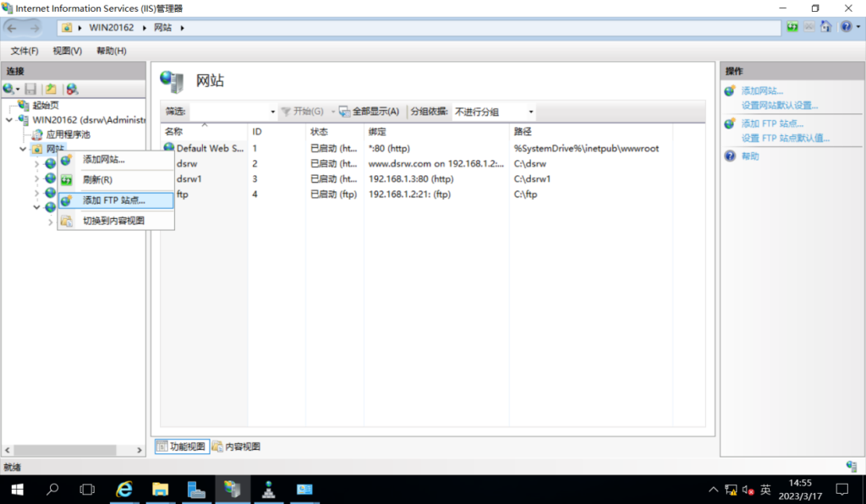Click 添加 FTP 站点... in 操作 pane
Image resolution: width=866 pixels, height=504 pixels.
pos(772,123)
